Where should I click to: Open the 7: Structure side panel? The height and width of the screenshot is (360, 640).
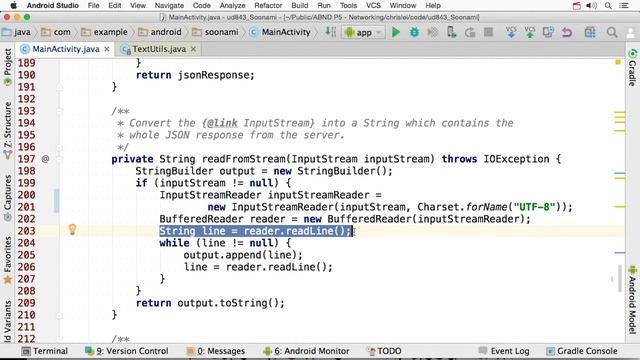(x=7, y=131)
